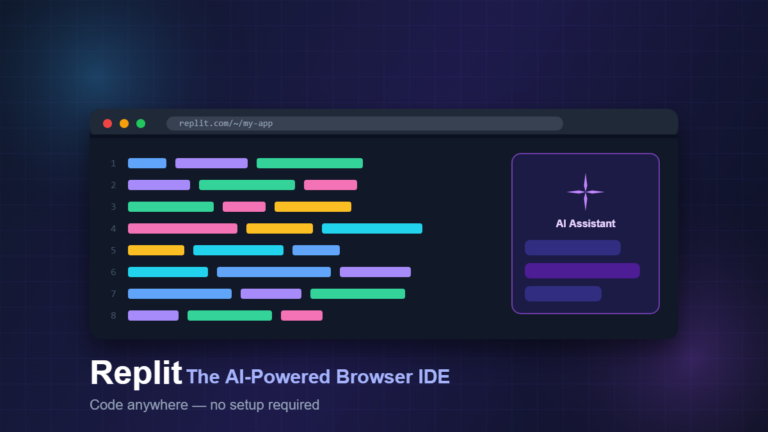Click line number 6 in the editor
Image resolution: width=768 pixels, height=432 pixels.
(x=113, y=272)
